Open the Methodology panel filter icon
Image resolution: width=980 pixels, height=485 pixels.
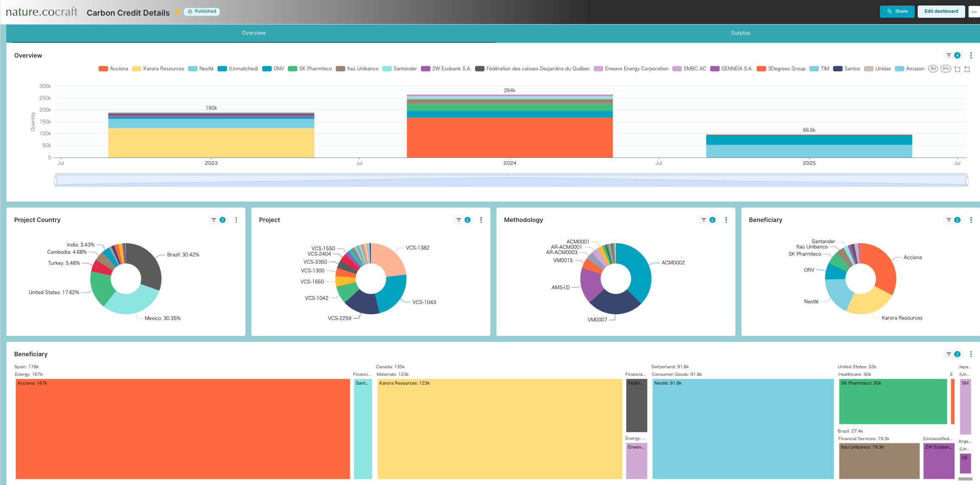click(704, 220)
